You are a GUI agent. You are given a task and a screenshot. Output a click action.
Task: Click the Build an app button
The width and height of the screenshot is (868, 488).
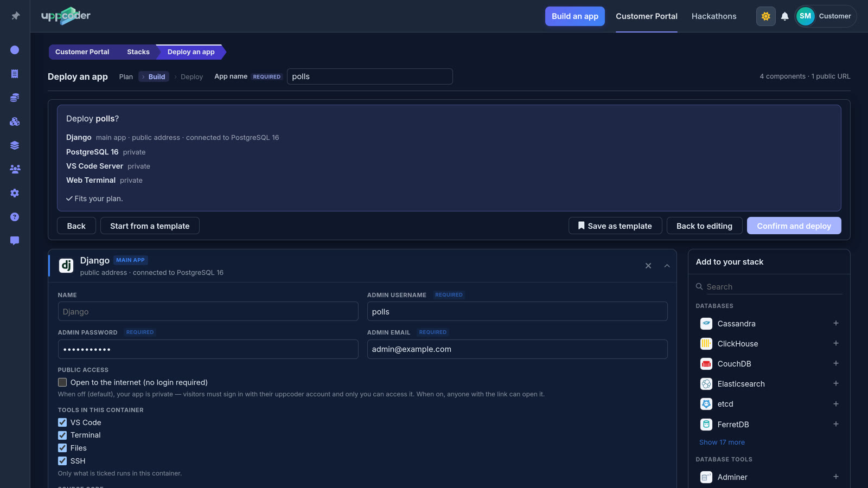(575, 16)
